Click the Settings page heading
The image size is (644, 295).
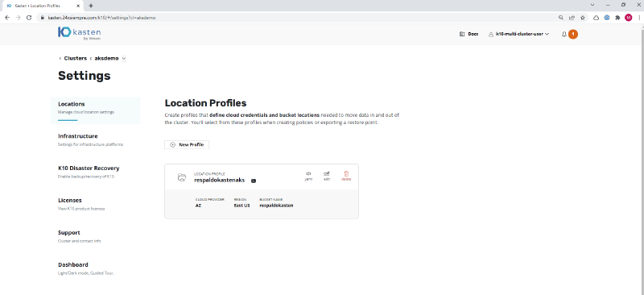coord(85,76)
